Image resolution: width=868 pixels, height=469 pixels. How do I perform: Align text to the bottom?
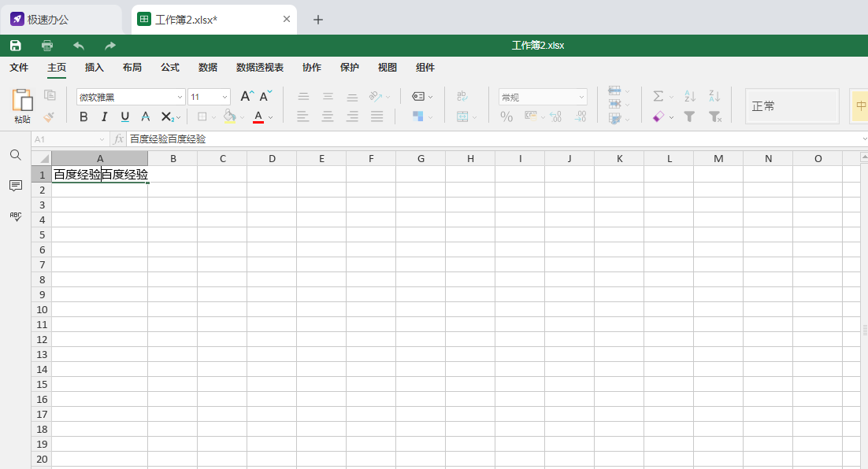tap(352, 98)
